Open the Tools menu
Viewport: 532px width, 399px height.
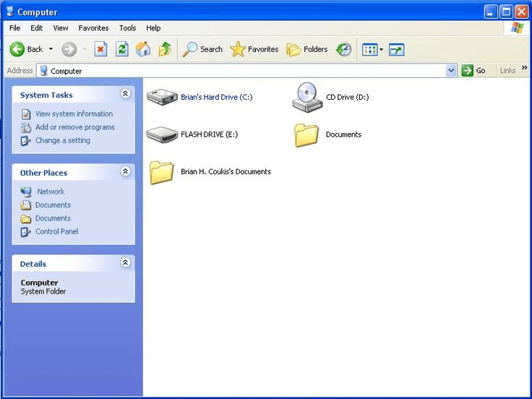click(127, 28)
